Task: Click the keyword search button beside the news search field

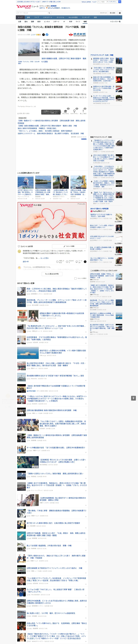Action: (49, 13)
